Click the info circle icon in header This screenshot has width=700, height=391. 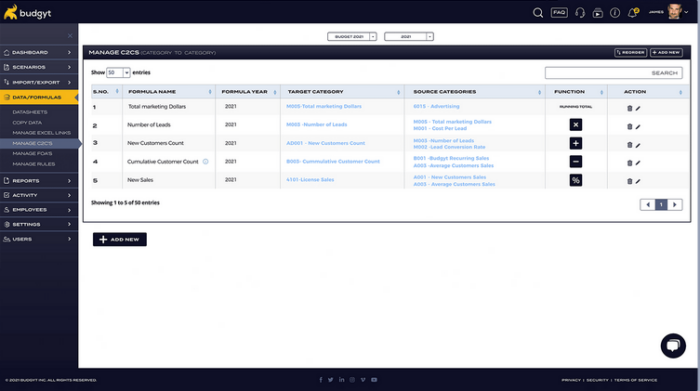pyautogui.click(x=615, y=12)
